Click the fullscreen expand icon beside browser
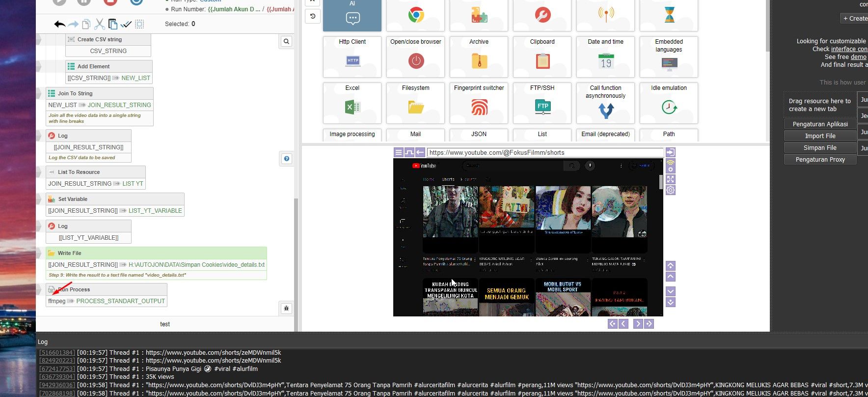Image resolution: width=868 pixels, height=397 pixels. [x=671, y=179]
